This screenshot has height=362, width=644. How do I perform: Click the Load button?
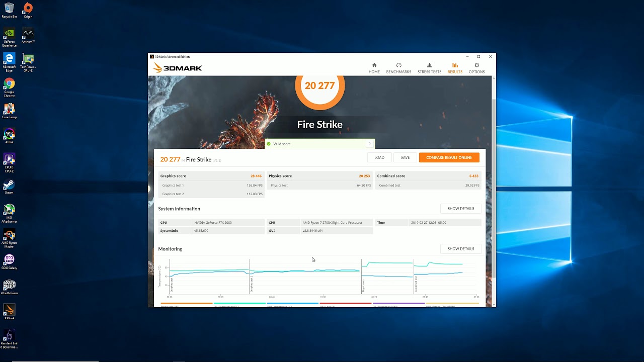(379, 157)
